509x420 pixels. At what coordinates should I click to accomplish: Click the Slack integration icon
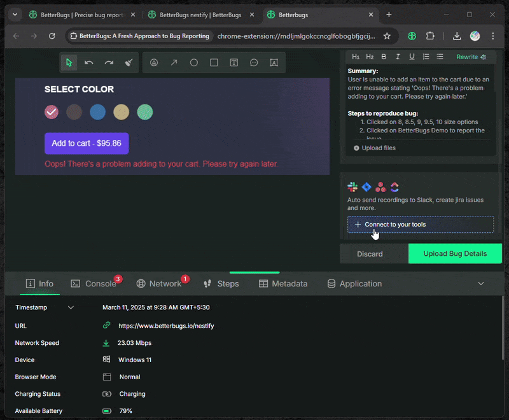[352, 187]
